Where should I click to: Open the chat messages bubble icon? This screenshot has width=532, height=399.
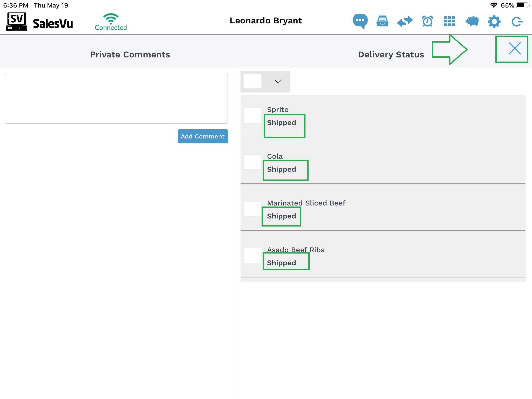point(360,21)
